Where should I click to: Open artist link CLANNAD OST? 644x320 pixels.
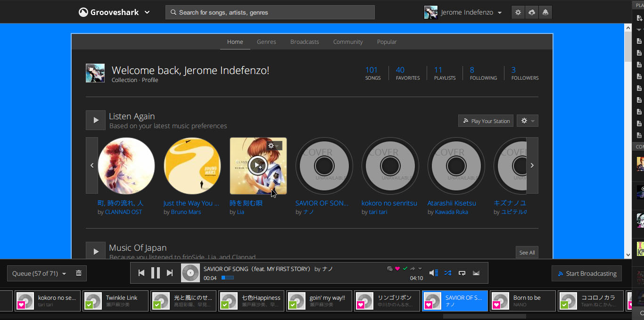point(124,212)
